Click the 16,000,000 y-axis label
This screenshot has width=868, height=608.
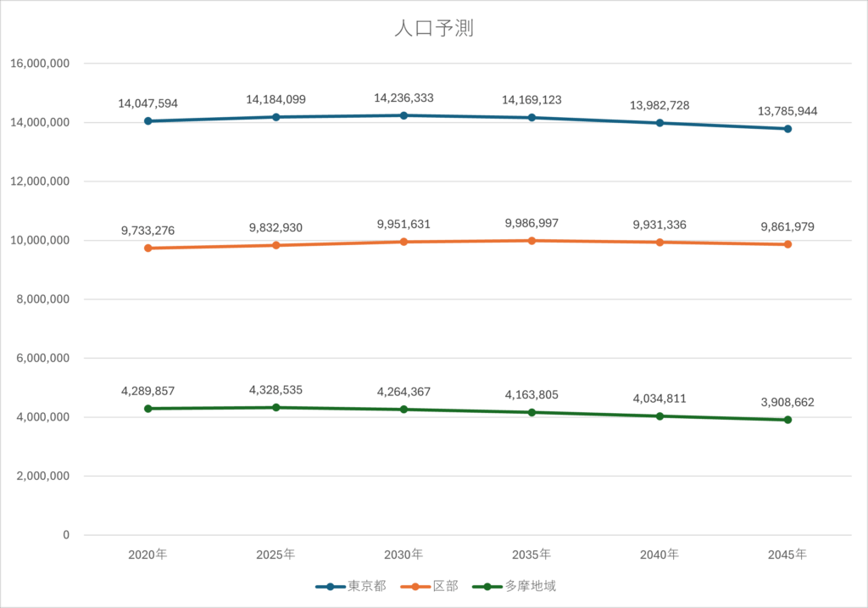pyautogui.click(x=39, y=64)
